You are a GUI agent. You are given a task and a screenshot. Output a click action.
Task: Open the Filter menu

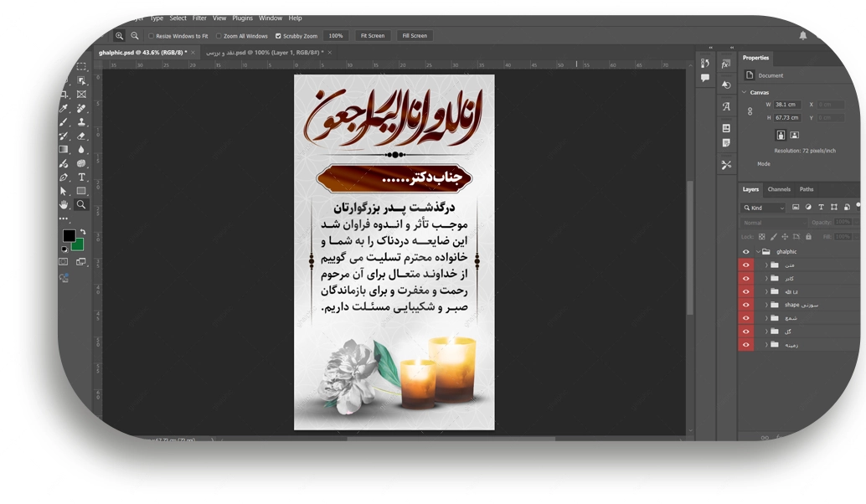(199, 18)
